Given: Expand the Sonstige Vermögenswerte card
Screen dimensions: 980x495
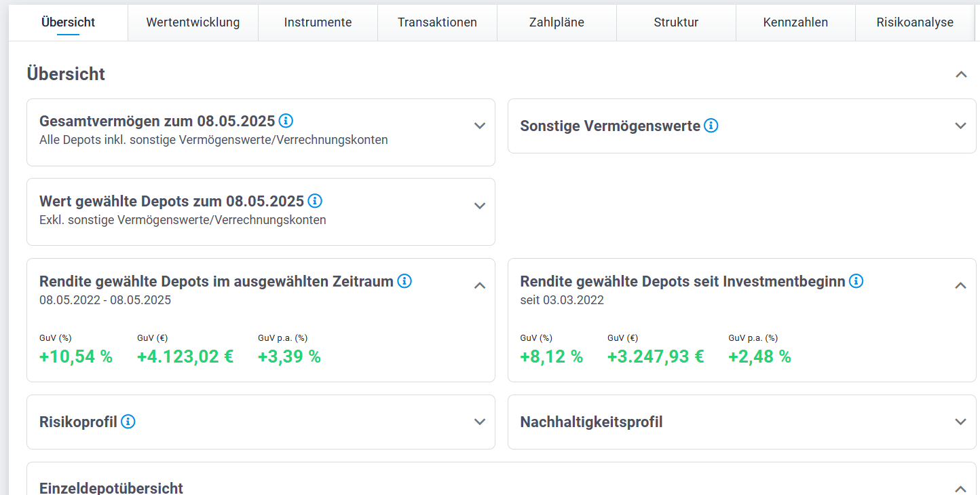Looking at the screenshot, I should pyautogui.click(x=960, y=126).
